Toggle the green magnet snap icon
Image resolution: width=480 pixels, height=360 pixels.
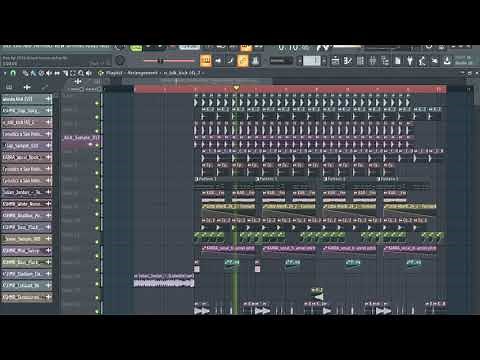pos(13,73)
